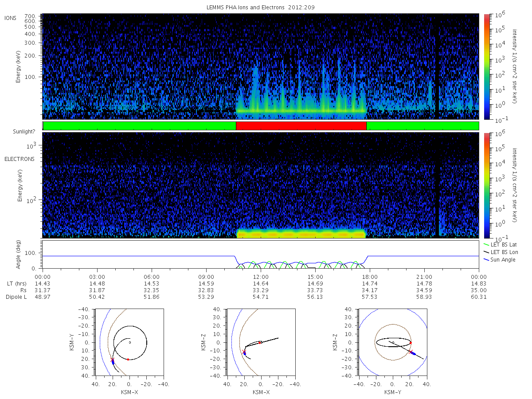Click the right green Sunlight bar segment
532x399 pixels.
(422, 126)
